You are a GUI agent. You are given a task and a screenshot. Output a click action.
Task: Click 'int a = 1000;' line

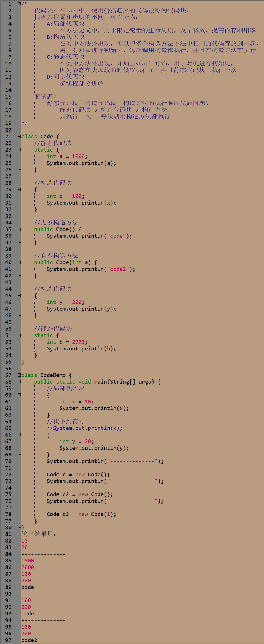coord(67,156)
